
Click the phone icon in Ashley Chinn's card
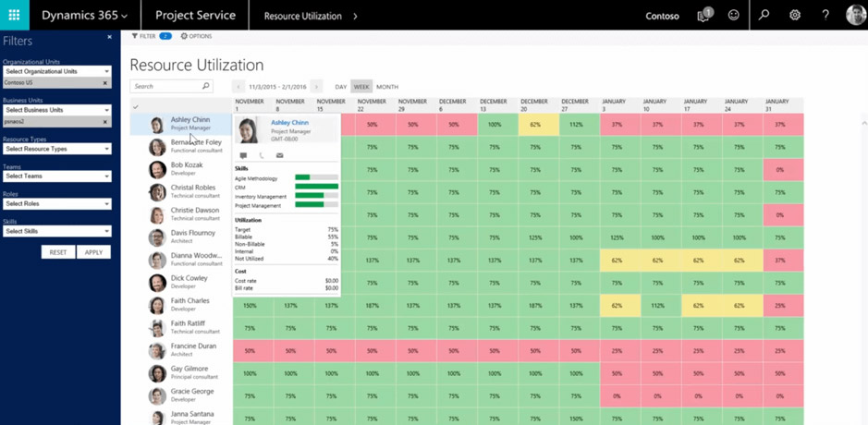point(262,155)
